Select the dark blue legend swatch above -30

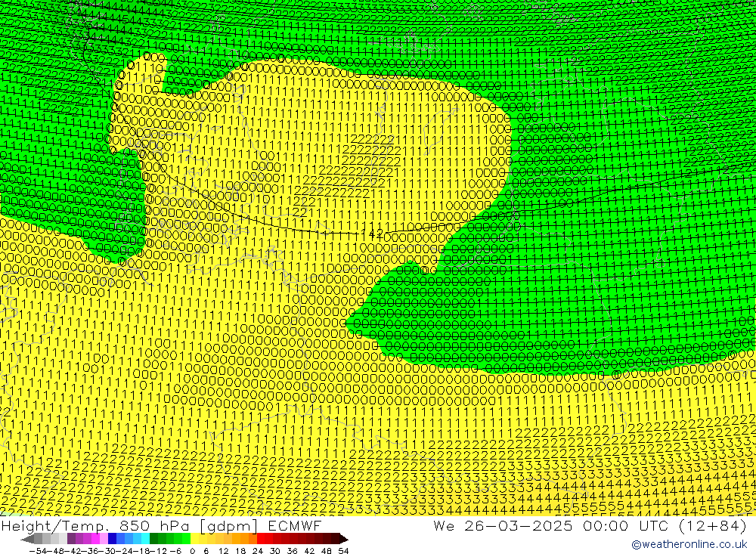[x=112, y=539]
